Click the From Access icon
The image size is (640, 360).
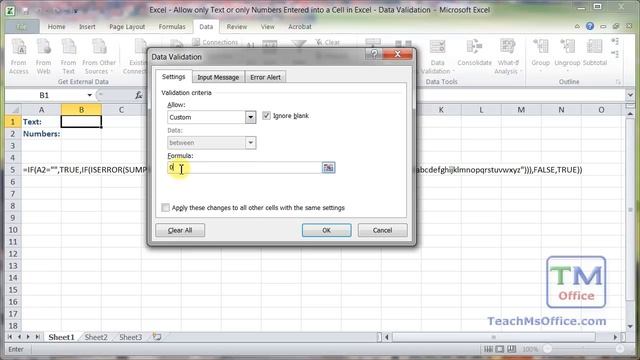[19, 56]
